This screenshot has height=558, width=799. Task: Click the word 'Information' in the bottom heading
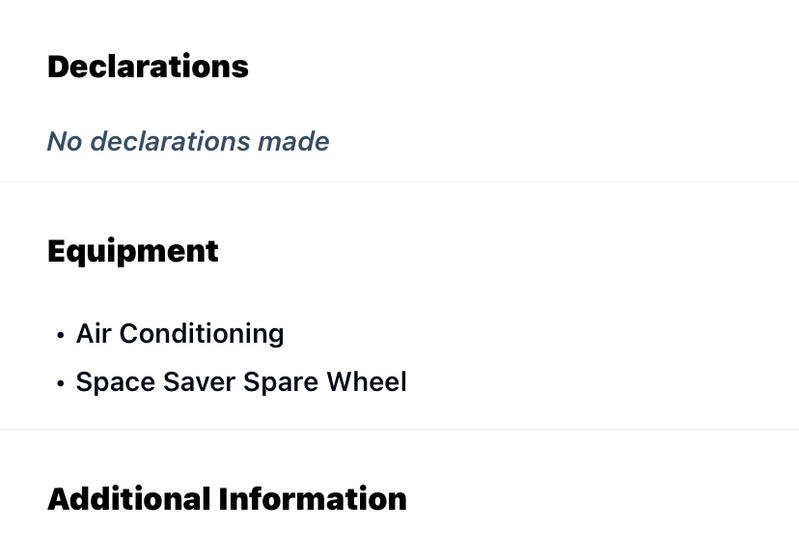313,498
